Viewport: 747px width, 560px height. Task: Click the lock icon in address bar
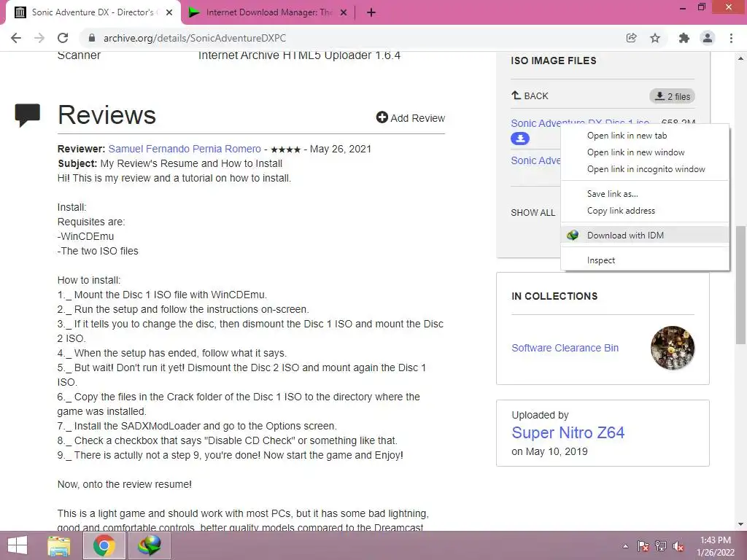92,38
